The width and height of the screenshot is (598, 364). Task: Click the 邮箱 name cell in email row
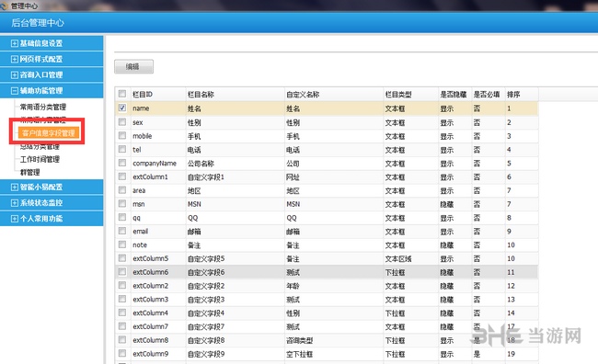coord(235,232)
